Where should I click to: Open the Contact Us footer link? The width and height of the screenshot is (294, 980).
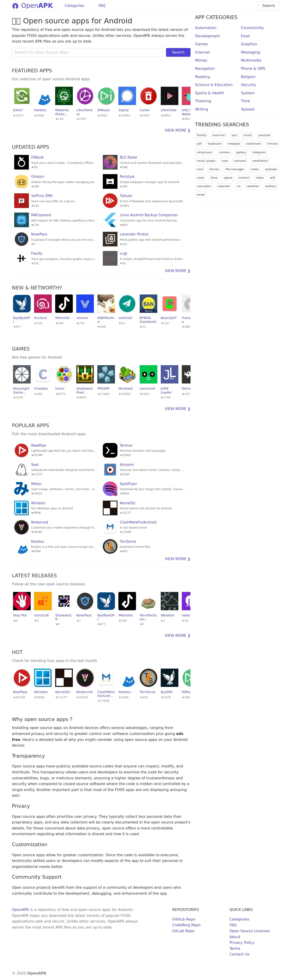click(239, 954)
